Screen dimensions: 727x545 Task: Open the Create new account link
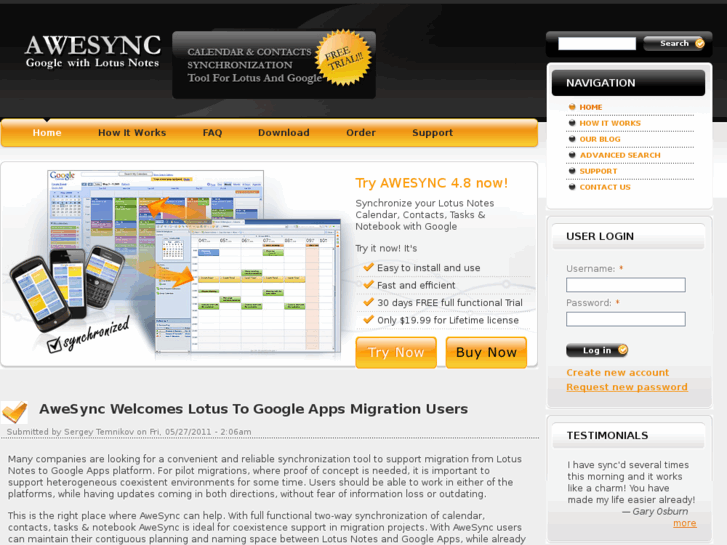[618, 372]
